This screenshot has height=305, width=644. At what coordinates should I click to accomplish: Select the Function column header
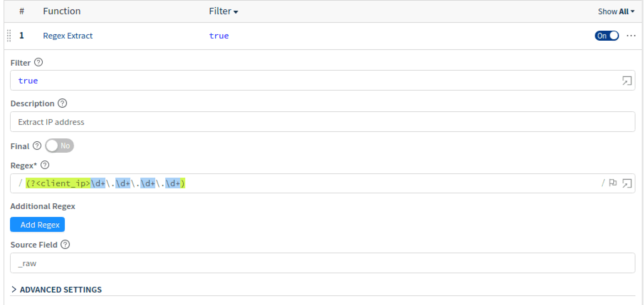point(62,11)
